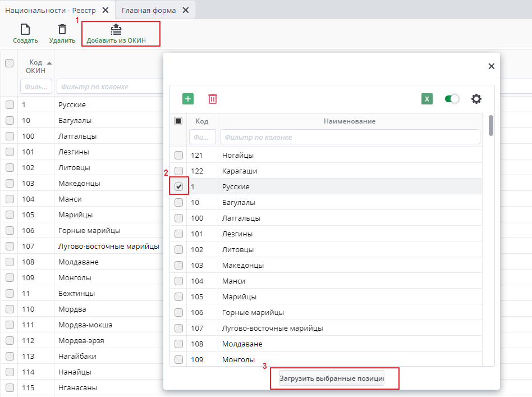
Task: Click the Удалить trash icon in main toolbar
Action: 62,30
